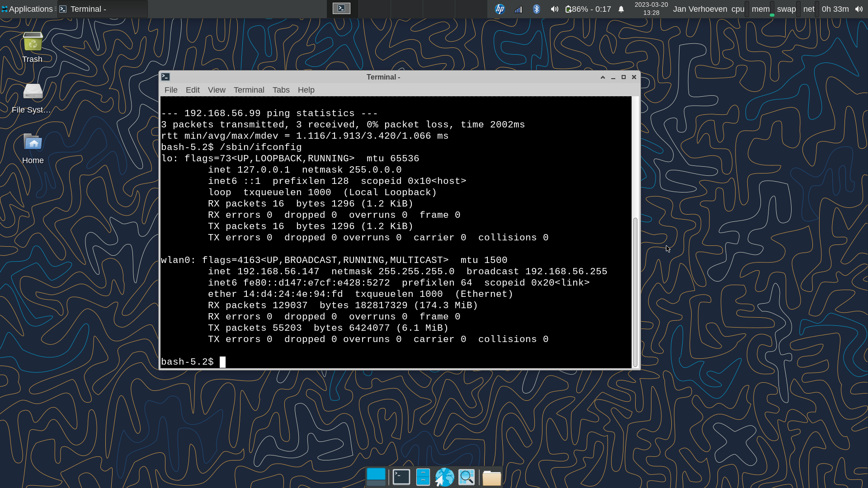The image size is (868, 488).
Task: Click the notification bell icon
Action: [x=621, y=9]
